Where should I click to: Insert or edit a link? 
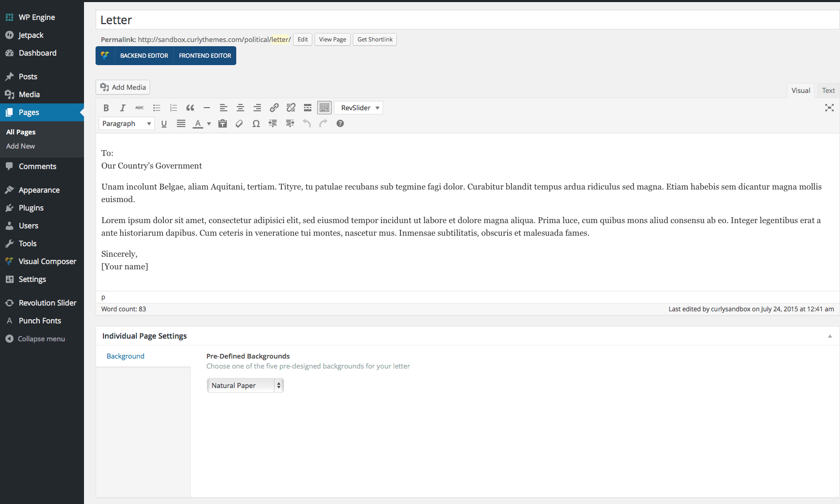click(274, 108)
